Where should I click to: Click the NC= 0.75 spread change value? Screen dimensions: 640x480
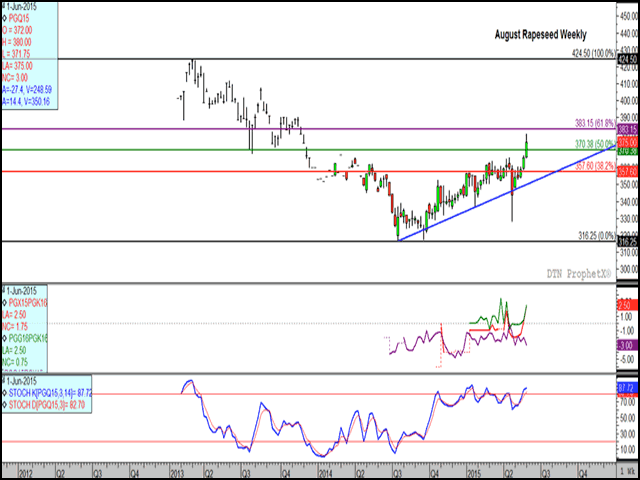[15, 362]
